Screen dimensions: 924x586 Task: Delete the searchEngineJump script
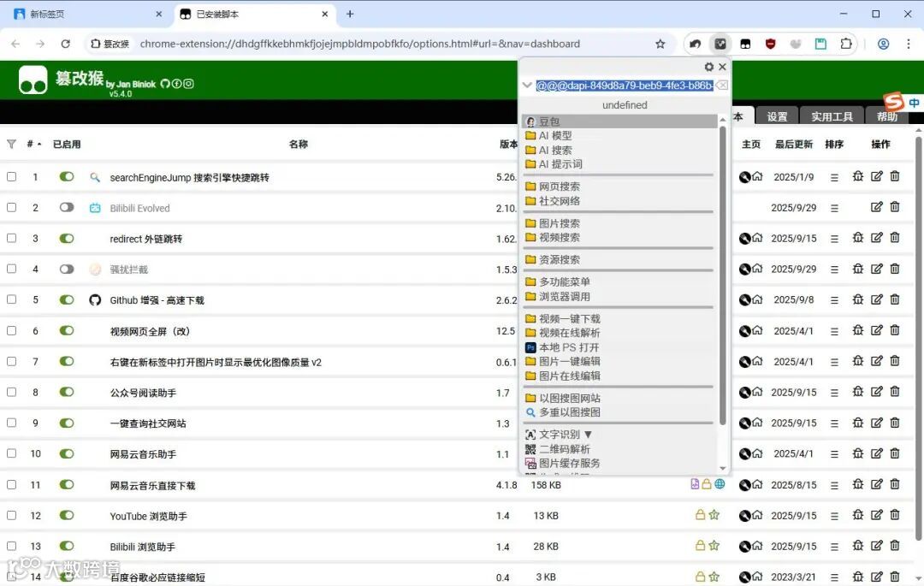895,176
